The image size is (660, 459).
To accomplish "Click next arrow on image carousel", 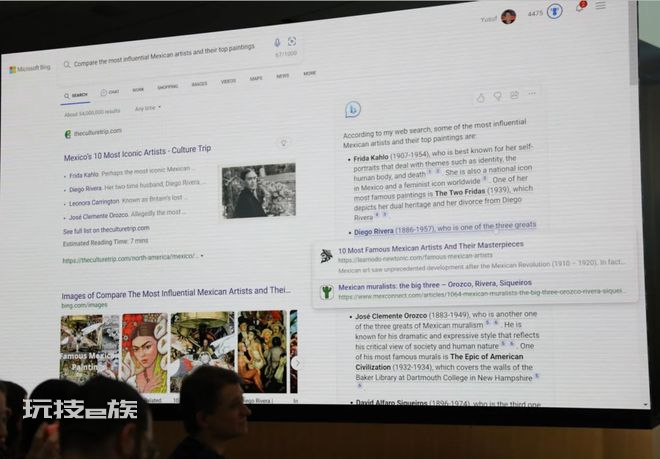I will [x=296, y=363].
